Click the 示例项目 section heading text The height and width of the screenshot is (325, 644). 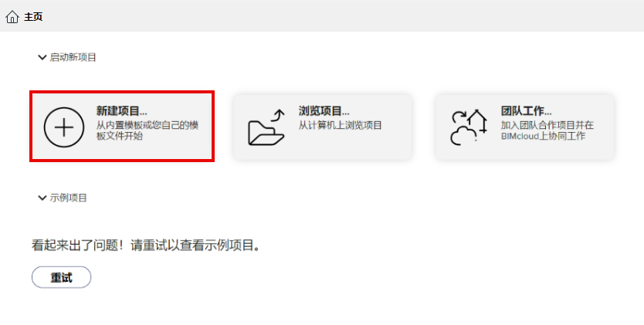[x=68, y=198]
